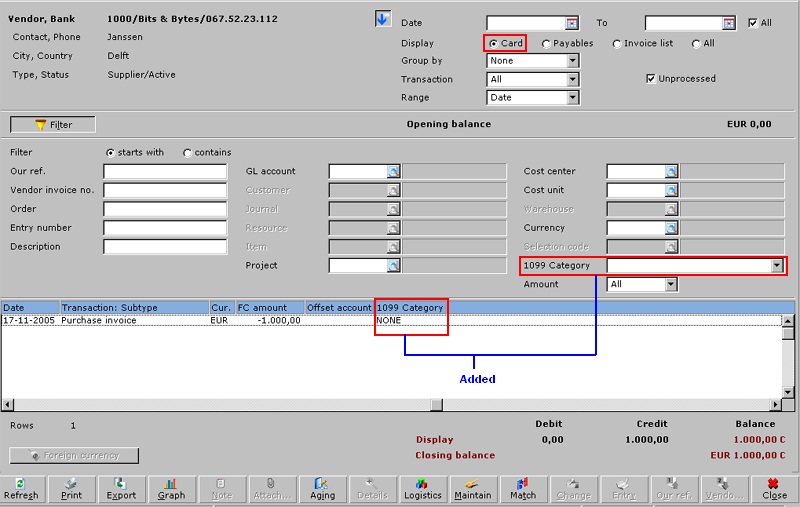Open the Amount dropdown

670,285
